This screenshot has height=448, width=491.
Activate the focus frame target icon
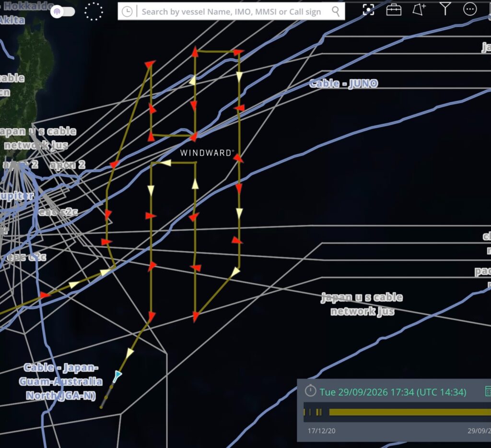point(368,10)
